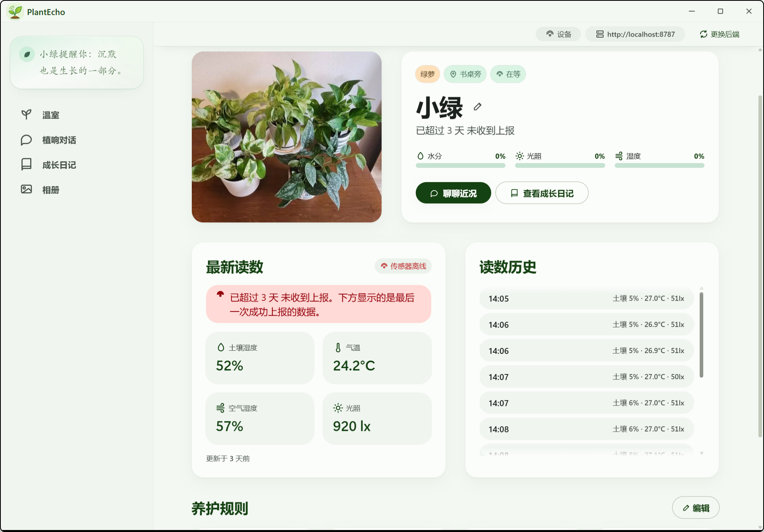764x532 pixels.
Task: Click the chat icon in 聊聊近况
Action: click(434, 194)
